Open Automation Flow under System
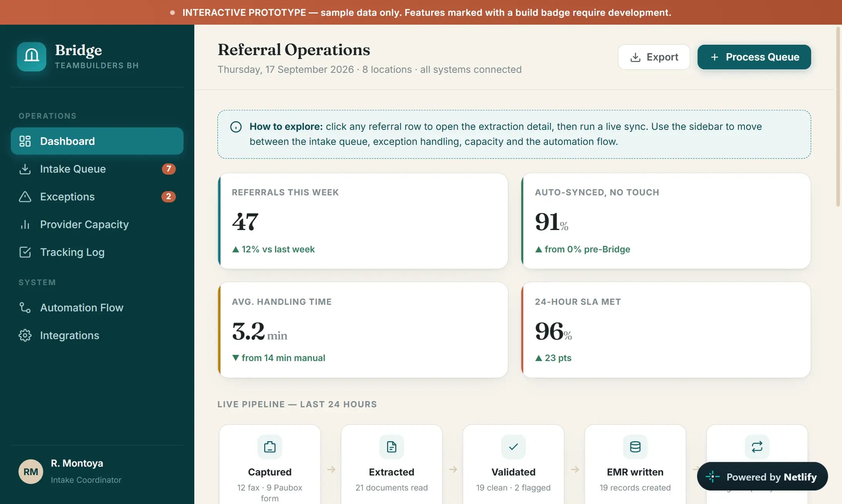 click(97, 307)
